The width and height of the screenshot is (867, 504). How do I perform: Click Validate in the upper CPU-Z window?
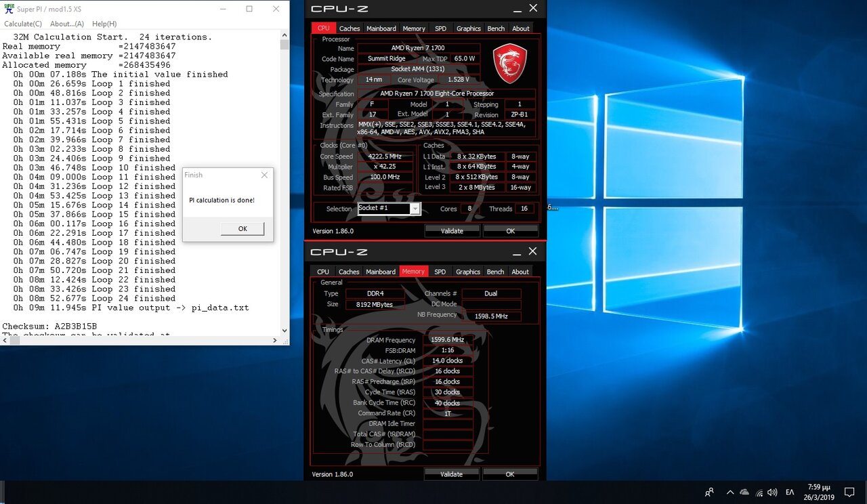click(x=452, y=231)
